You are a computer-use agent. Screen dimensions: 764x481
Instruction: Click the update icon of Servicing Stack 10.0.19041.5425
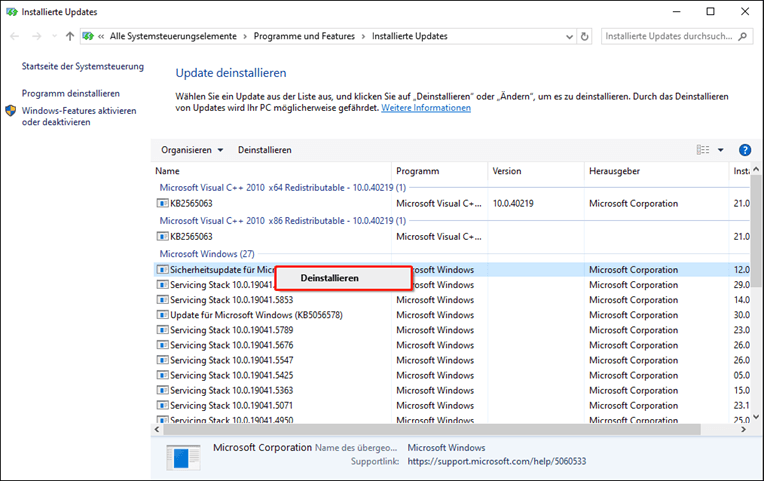coord(162,375)
